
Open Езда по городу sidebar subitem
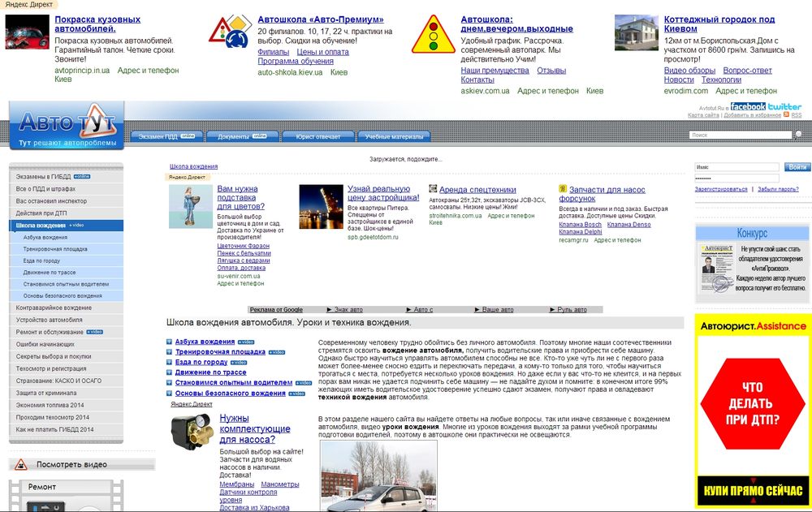pyautogui.click(x=67, y=260)
